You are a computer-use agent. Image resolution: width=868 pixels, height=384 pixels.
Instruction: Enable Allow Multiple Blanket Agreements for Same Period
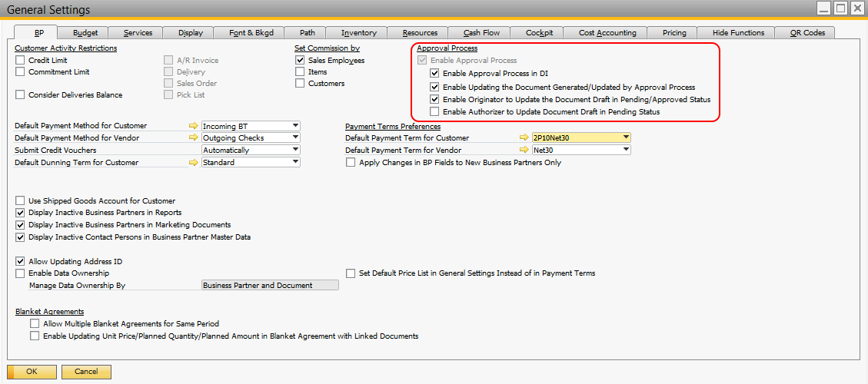point(35,324)
